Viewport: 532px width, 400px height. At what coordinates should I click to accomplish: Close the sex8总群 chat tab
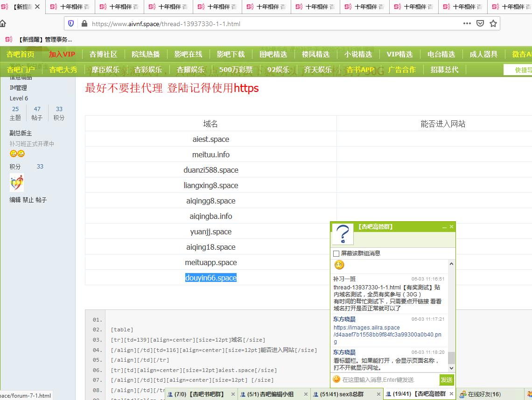coord(379,394)
